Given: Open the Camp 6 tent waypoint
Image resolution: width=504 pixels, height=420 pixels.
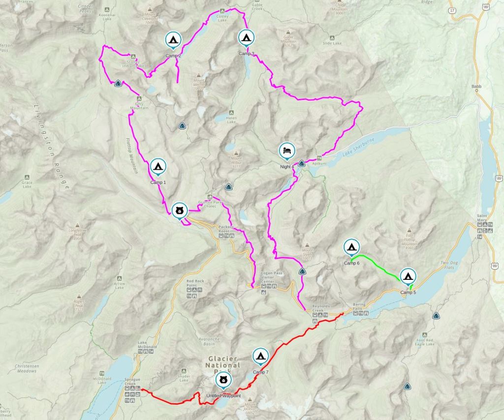Looking at the screenshot, I should click(x=351, y=247).
